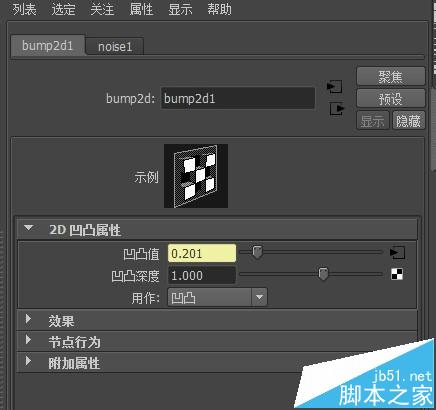Image resolution: width=436 pixels, height=410 pixels.
Task: Click the bump2d name field containing bump2d1
Action: point(238,98)
